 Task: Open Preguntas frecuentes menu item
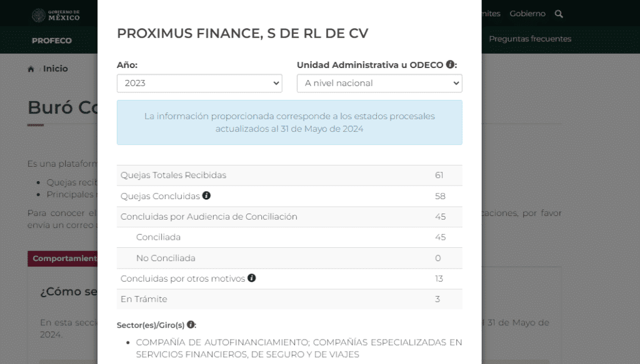coord(529,39)
